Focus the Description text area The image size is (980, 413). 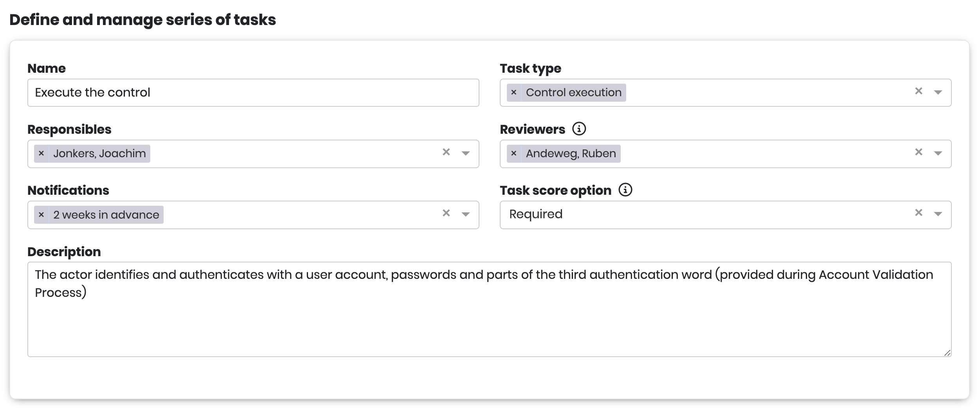489,321
